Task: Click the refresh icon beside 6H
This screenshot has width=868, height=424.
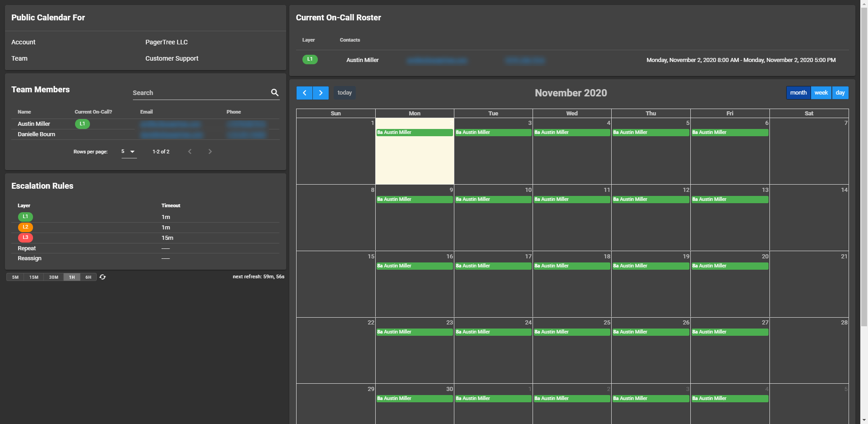Action: click(103, 277)
